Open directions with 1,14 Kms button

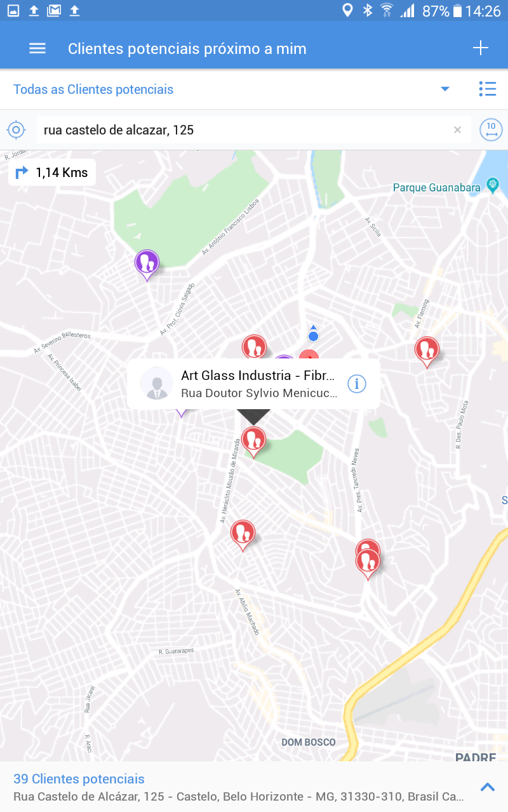pyautogui.click(x=52, y=172)
